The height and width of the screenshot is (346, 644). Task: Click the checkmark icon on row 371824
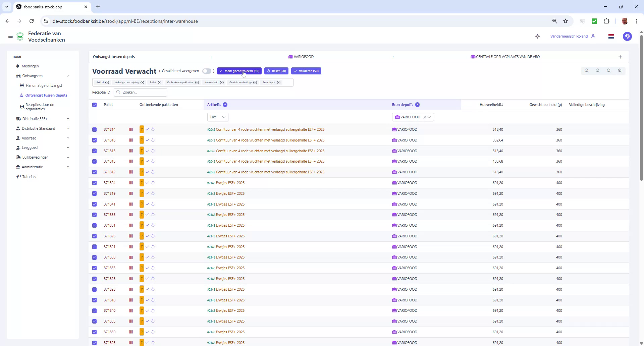[148, 183]
